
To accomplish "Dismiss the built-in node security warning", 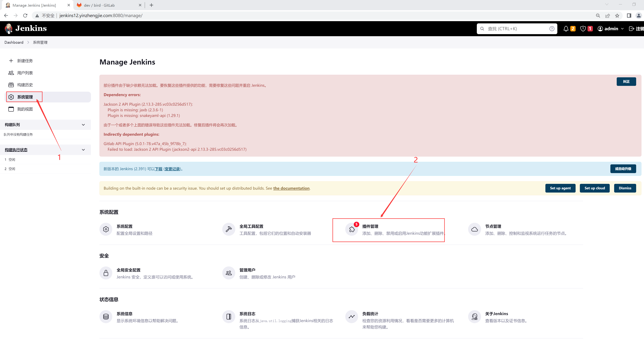I will coord(625,188).
